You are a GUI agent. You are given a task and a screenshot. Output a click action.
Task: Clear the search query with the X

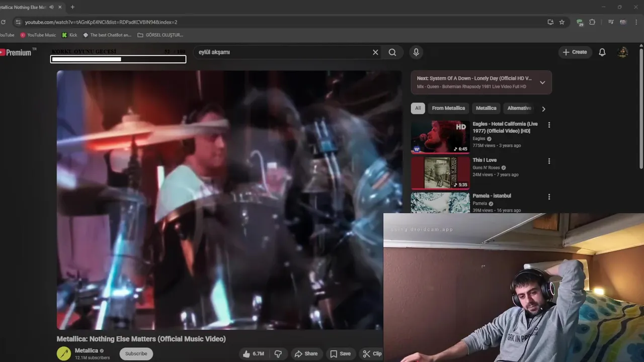(x=375, y=52)
